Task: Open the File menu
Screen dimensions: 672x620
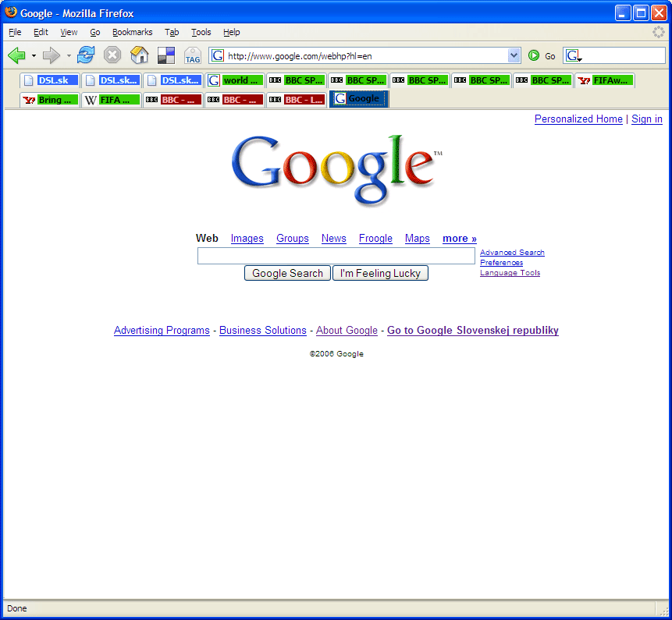Action: (15, 32)
